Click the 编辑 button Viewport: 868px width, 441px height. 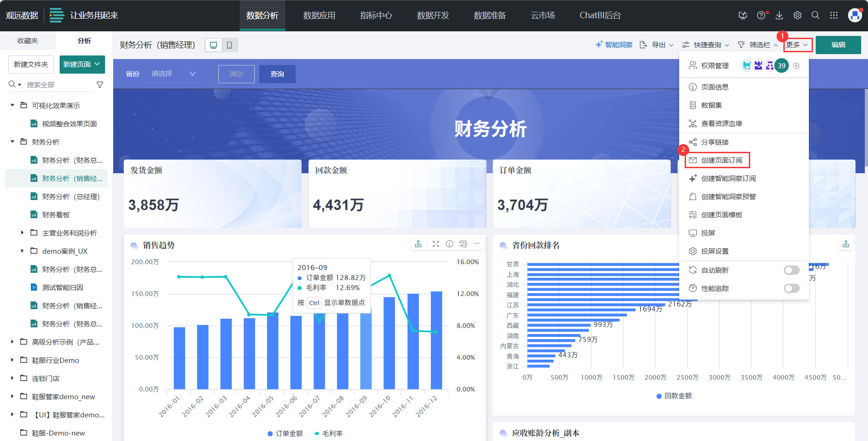click(x=838, y=45)
